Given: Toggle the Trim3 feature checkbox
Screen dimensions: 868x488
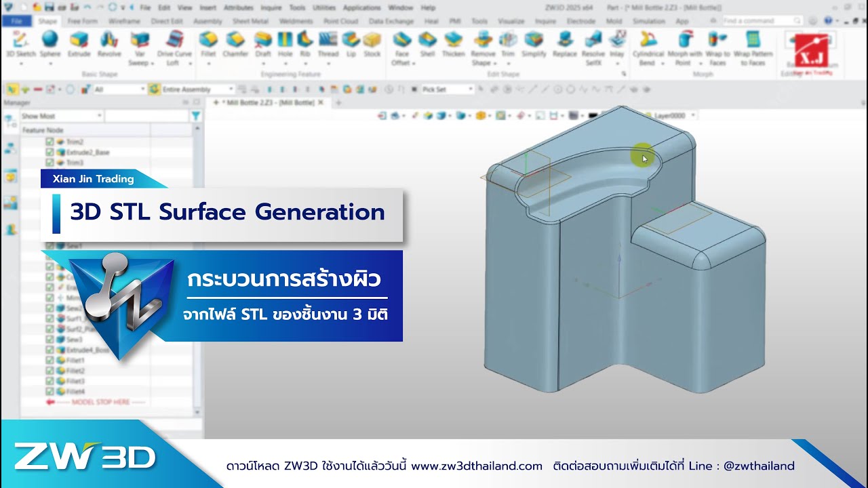Looking at the screenshot, I should pos(50,163).
